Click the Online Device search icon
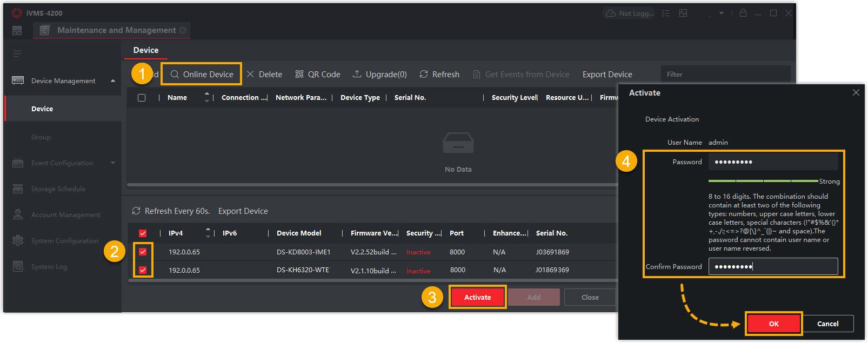 pyautogui.click(x=175, y=75)
